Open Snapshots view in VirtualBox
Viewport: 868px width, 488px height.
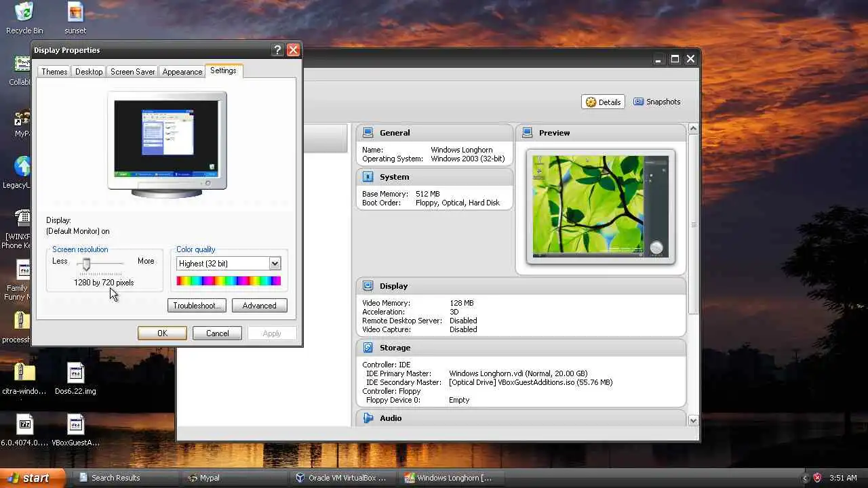tap(656, 102)
